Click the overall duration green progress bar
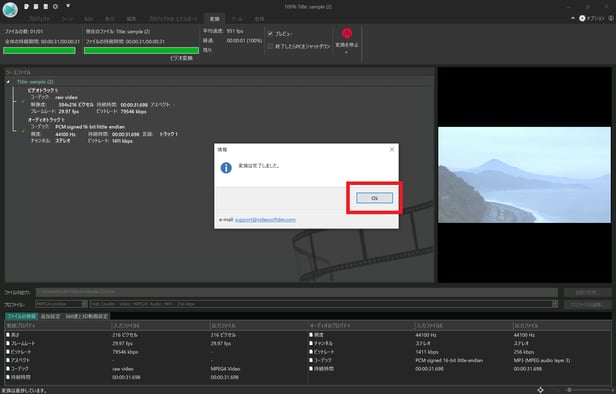Screen dimensions: 616x394 [39, 50]
